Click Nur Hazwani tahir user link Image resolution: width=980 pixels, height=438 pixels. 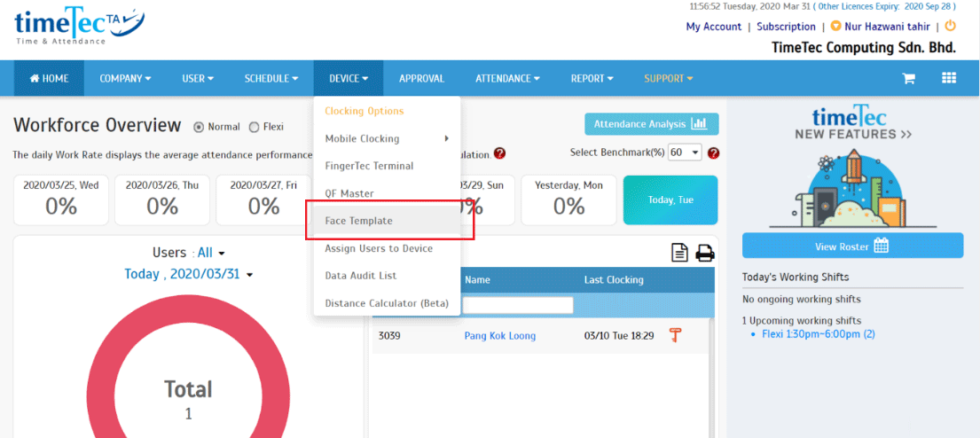point(887,27)
